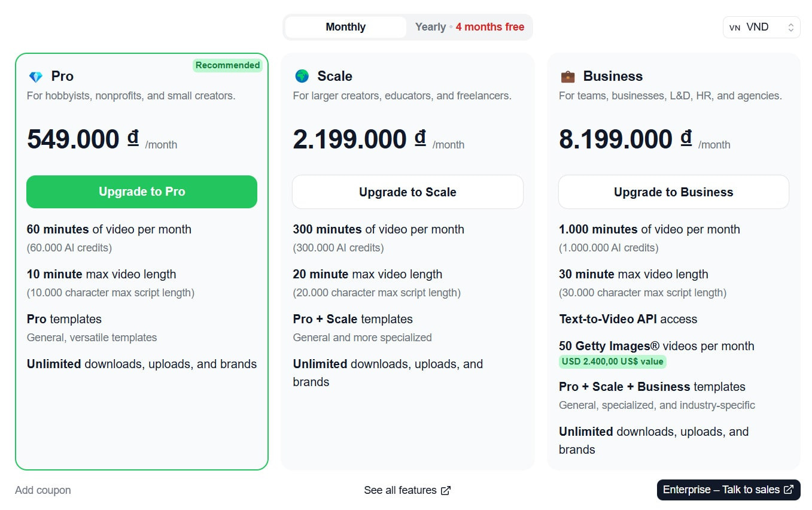Open the See all features link
The width and height of the screenshot is (812, 510).
(x=400, y=490)
